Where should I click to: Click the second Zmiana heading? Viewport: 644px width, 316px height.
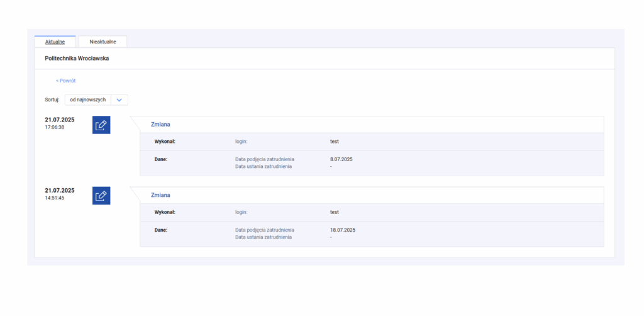pyautogui.click(x=160, y=195)
